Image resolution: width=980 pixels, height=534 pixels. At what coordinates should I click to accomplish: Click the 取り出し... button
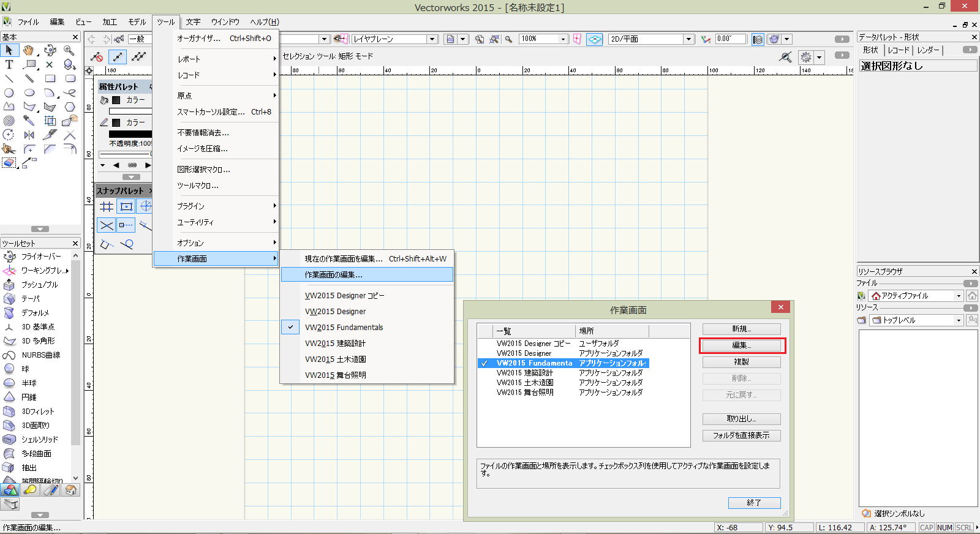pos(741,419)
